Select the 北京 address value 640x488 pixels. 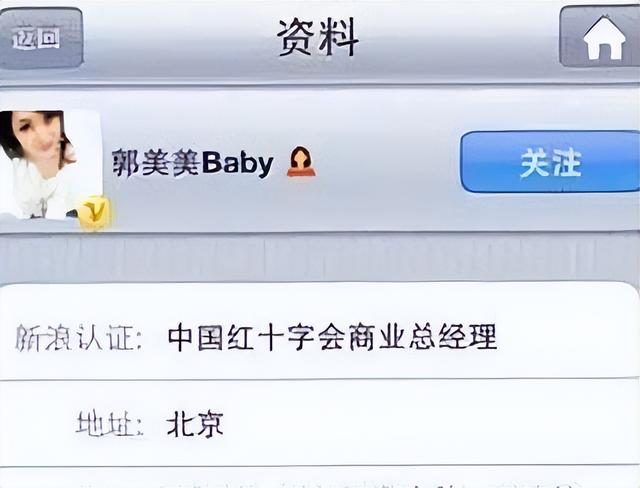[x=195, y=424]
